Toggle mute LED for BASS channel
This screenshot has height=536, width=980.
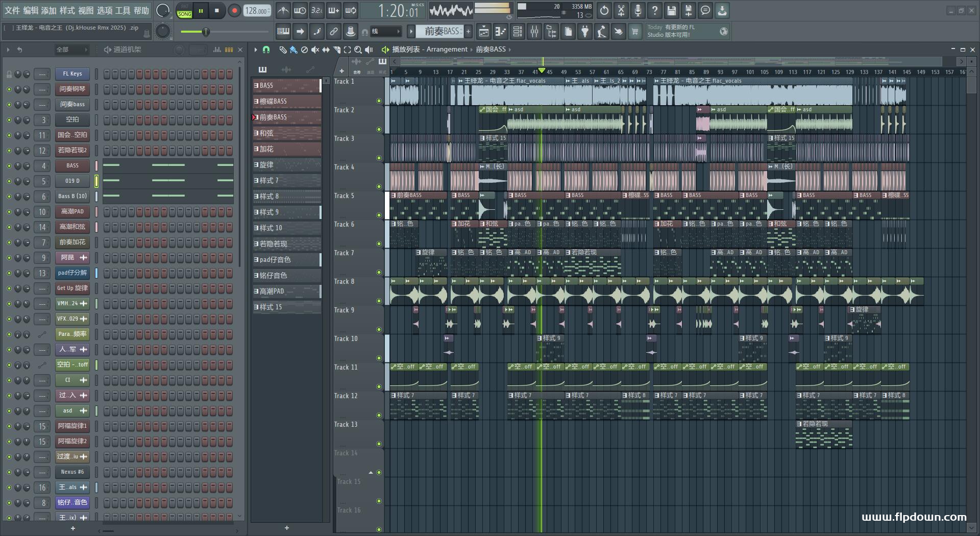pos(9,166)
